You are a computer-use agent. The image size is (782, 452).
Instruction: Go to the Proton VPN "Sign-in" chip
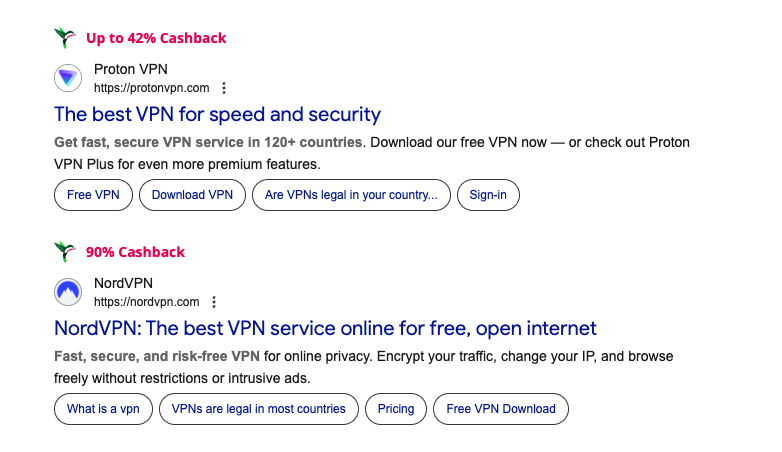[488, 195]
